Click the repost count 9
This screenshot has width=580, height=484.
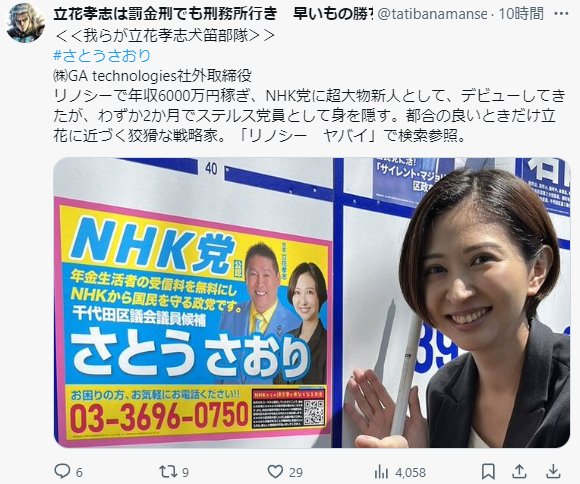point(185,473)
